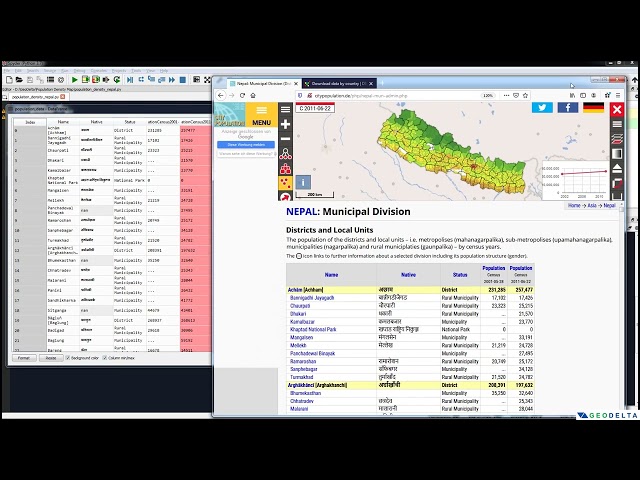The height and width of the screenshot is (480, 640).
Task: Run the script with green play icon
Action: coord(75,80)
